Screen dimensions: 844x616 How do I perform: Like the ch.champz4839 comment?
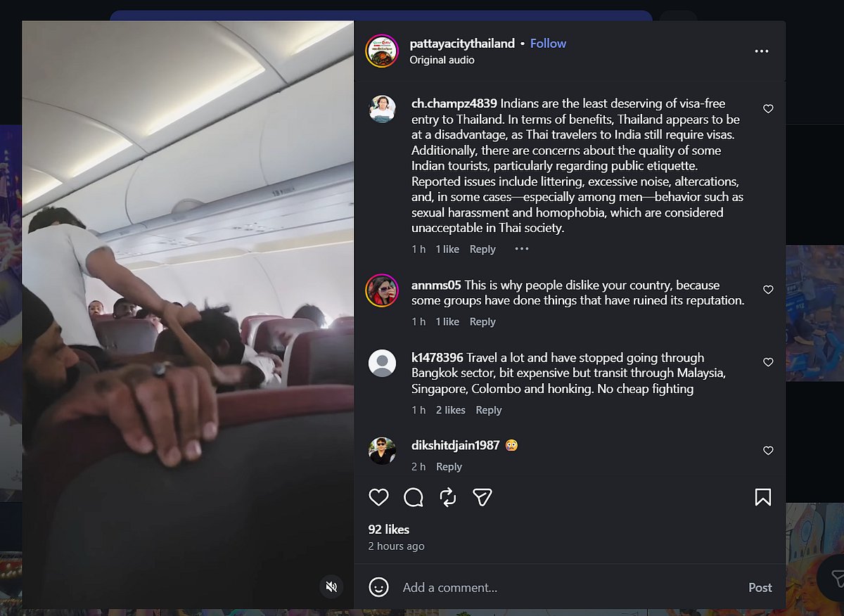[768, 109]
